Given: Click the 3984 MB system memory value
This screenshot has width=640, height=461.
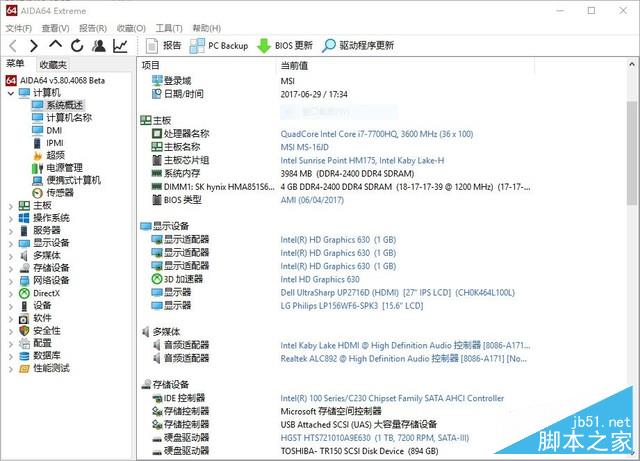Looking at the screenshot, I should point(347,174).
